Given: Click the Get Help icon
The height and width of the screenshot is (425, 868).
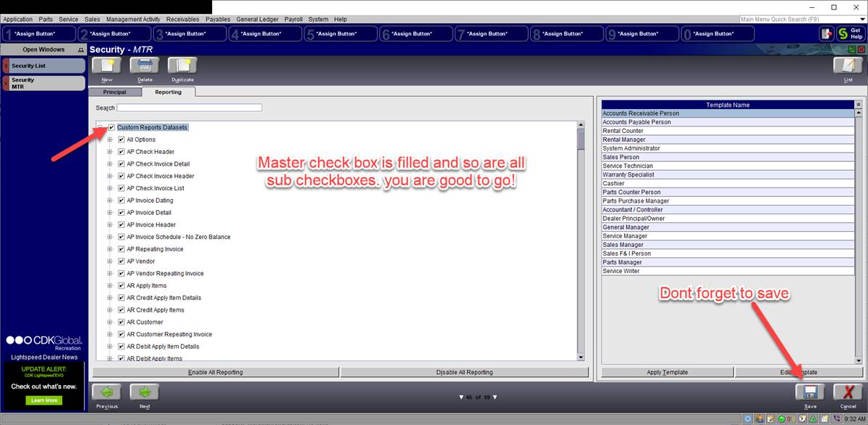Looking at the screenshot, I should (x=850, y=33).
